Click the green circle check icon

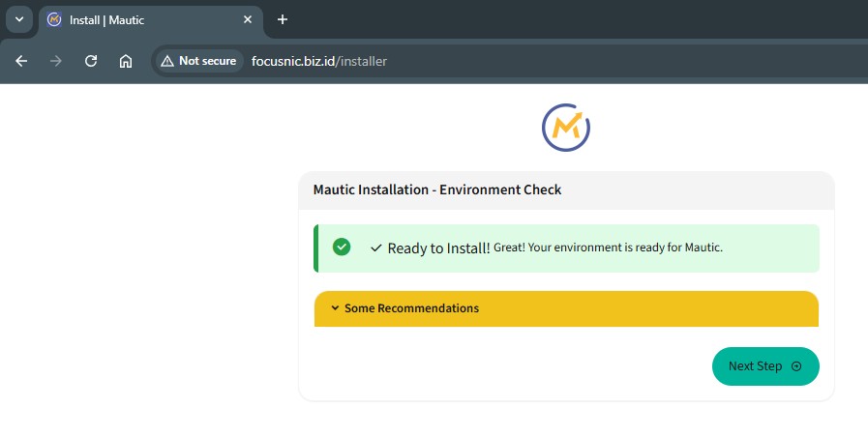click(342, 247)
